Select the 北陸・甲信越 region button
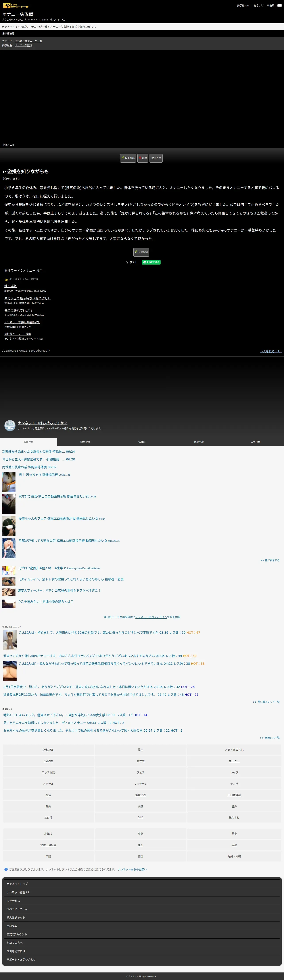Viewport: 284px width, 980px height. [48, 845]
